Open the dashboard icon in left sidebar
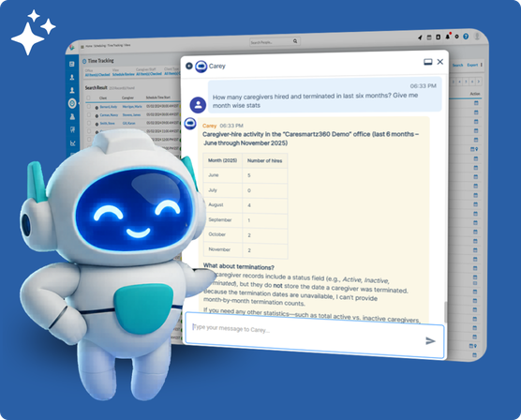Screen dimensions: 521x420 click(72, 64)
